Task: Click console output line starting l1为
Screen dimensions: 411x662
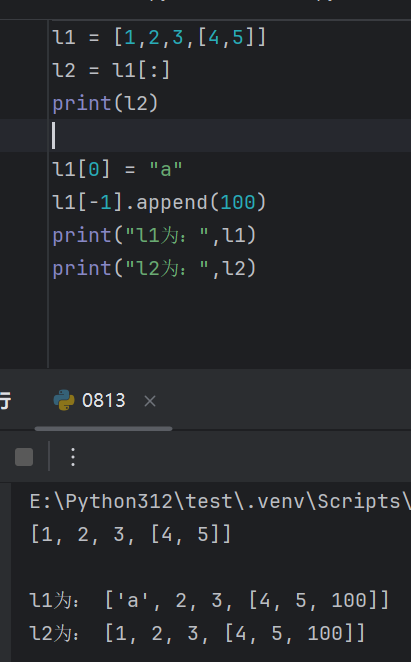Action: click(x=209, y=600)
